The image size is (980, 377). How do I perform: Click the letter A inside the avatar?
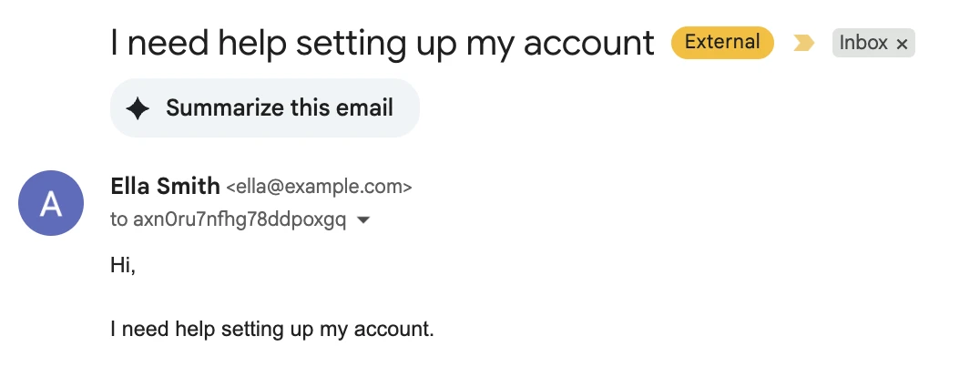tap(51, 204)
